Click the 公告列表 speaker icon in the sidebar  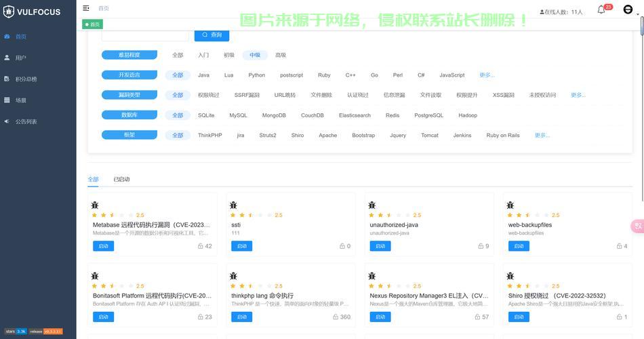tap(7, 121)
